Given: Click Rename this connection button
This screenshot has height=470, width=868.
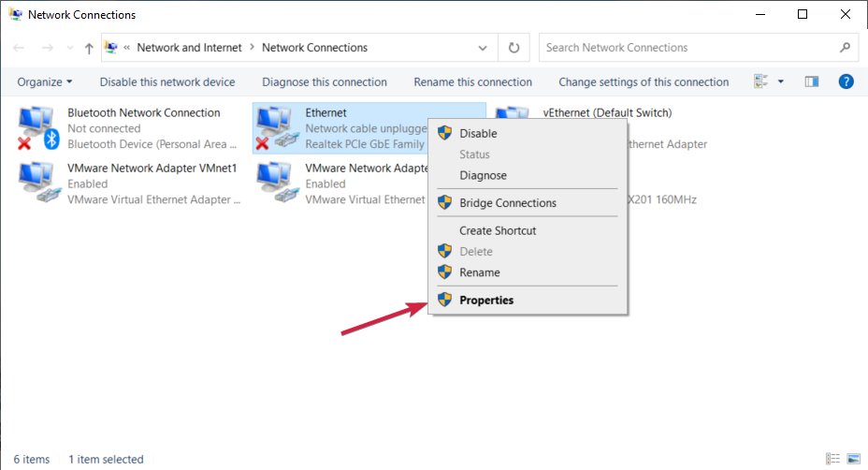Looking at the screenshot, I should click(x=472, y=82).
